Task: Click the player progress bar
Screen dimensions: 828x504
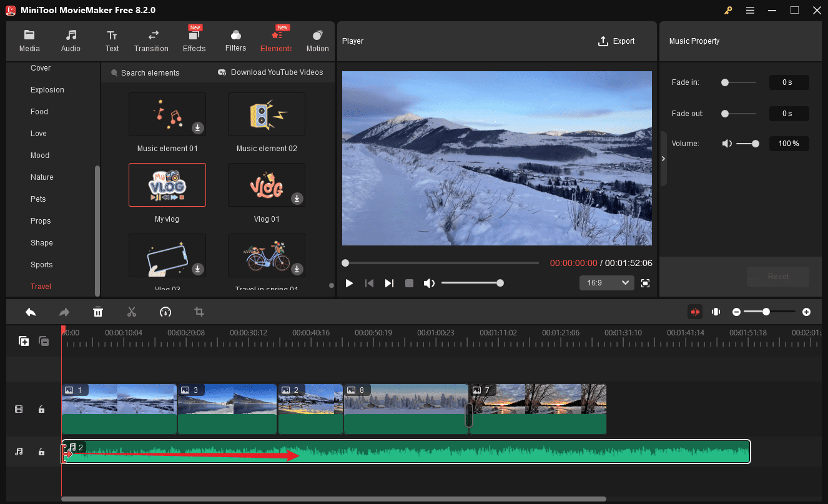Action: (x=441, y=263)
